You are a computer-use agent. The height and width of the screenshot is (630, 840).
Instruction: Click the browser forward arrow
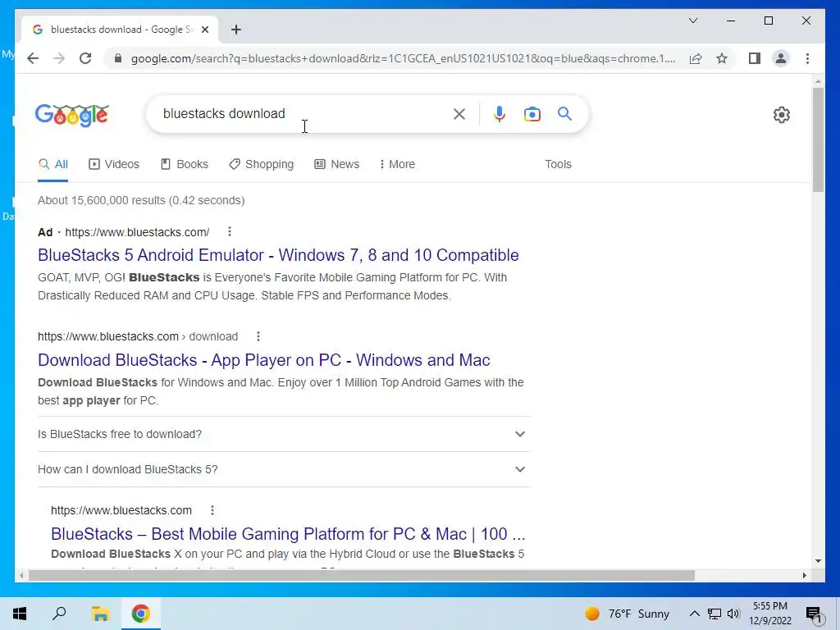[59, 58]
